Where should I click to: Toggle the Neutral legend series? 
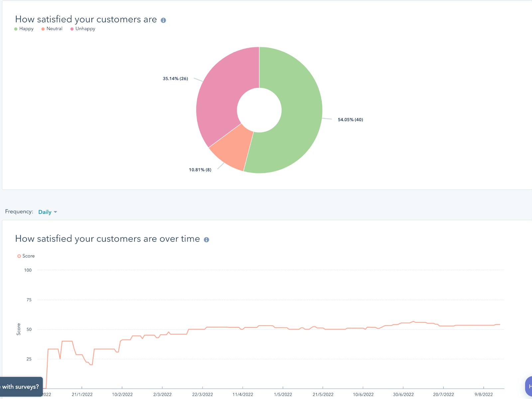(x=52, y=29)
